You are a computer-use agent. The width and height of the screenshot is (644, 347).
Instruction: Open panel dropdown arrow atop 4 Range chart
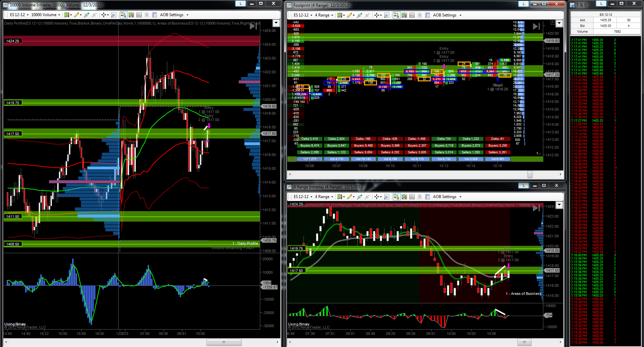(559, 205)
